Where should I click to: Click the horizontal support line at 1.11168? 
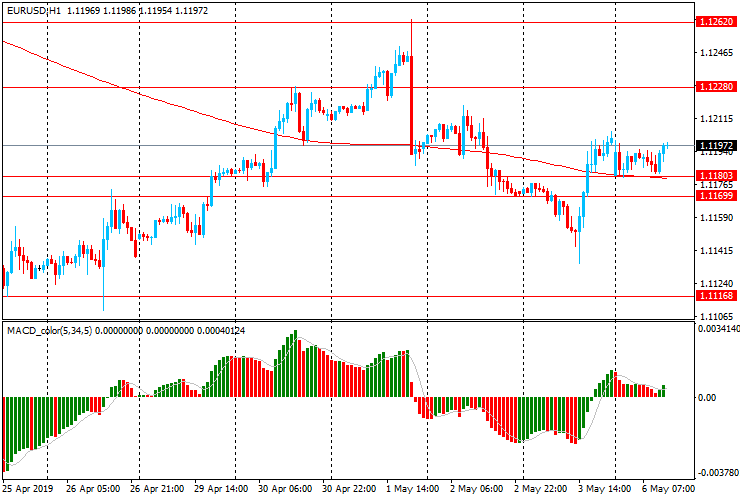(348, 297)
